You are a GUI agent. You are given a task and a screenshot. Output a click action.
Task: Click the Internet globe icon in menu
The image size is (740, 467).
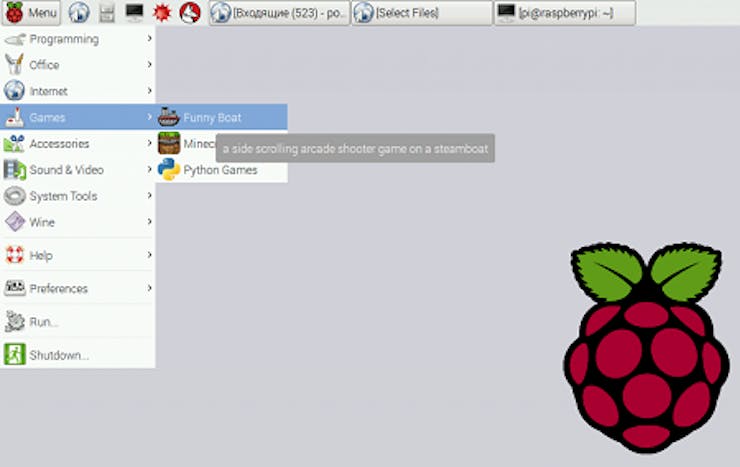click(14, 91)
